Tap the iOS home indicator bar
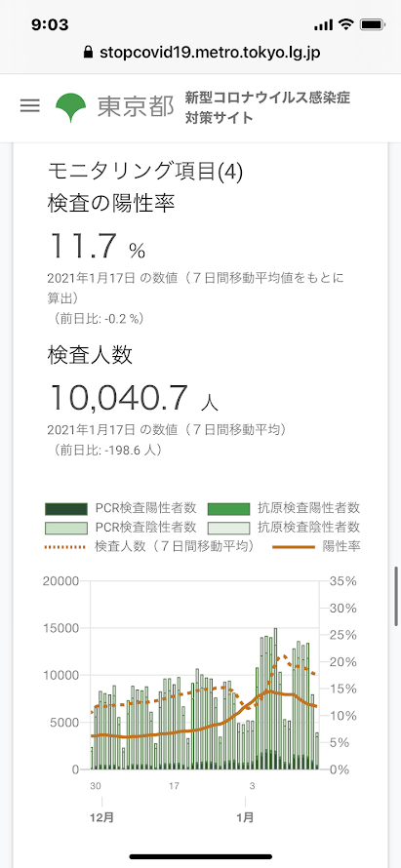Screen dimensions: 401x868 (x=201, y=856)
